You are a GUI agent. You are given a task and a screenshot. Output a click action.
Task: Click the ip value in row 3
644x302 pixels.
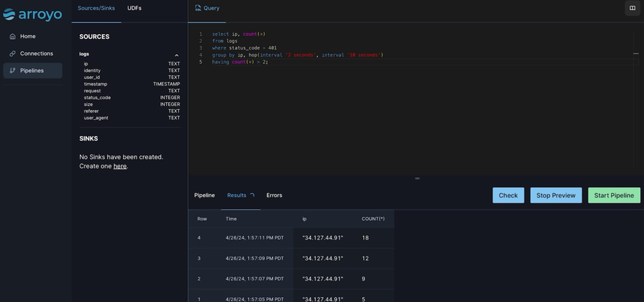[323, 258]
